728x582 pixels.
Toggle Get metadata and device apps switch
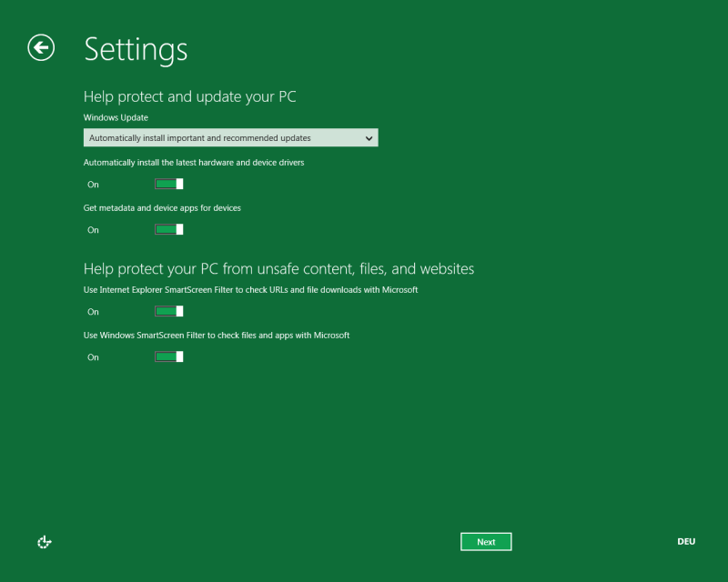pyautogui.click(x=169, y=230)
